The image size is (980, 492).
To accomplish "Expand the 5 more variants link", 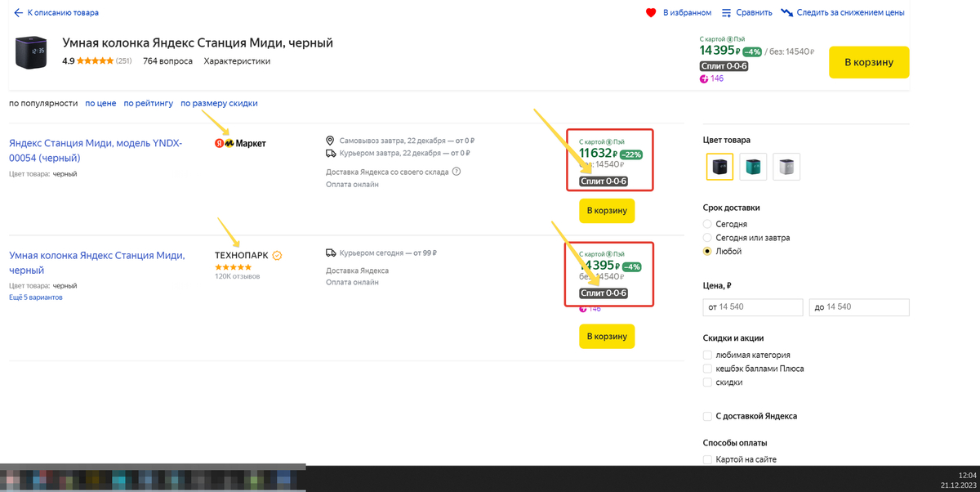I will point(36,297).
